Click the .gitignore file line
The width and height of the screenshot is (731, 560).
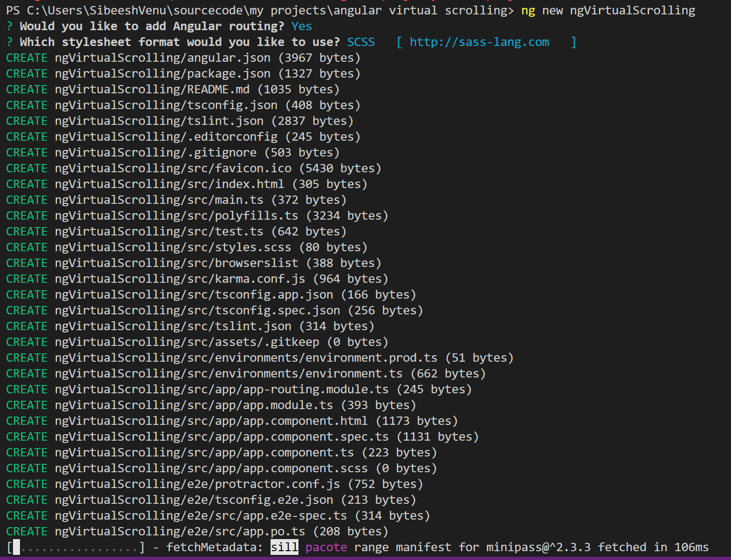(173, 153)
